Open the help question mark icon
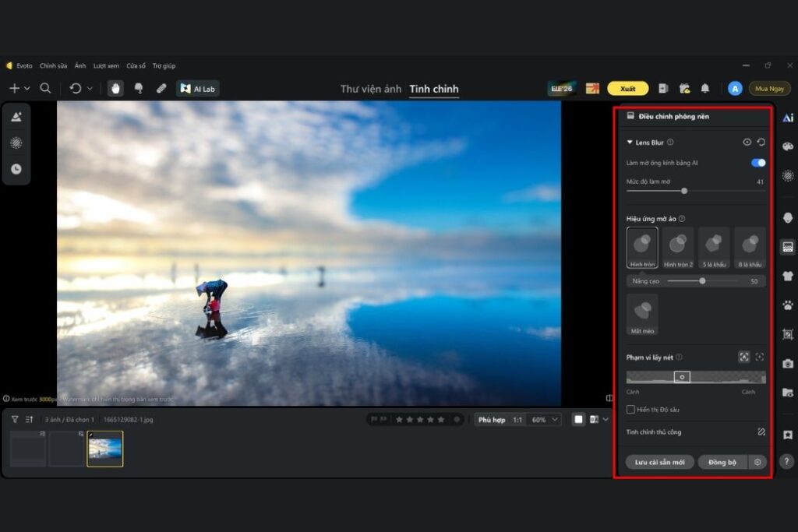Image resolution: width=798 pixels, height=532 pixels. point(787,461)
